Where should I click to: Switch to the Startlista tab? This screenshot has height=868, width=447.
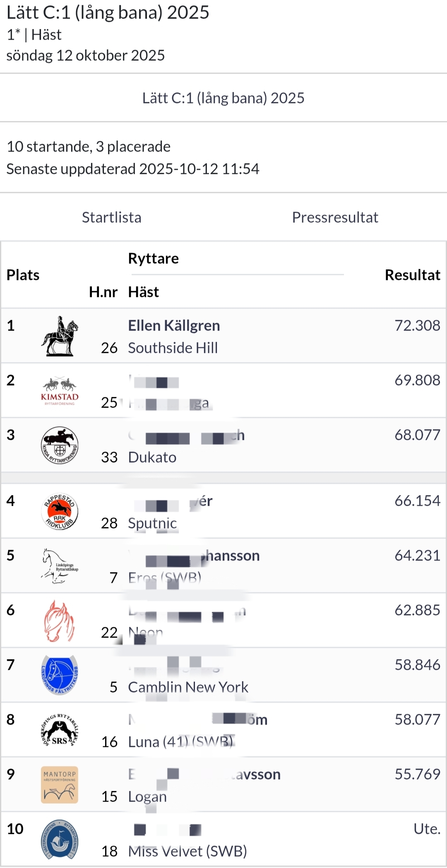point(112,218)
